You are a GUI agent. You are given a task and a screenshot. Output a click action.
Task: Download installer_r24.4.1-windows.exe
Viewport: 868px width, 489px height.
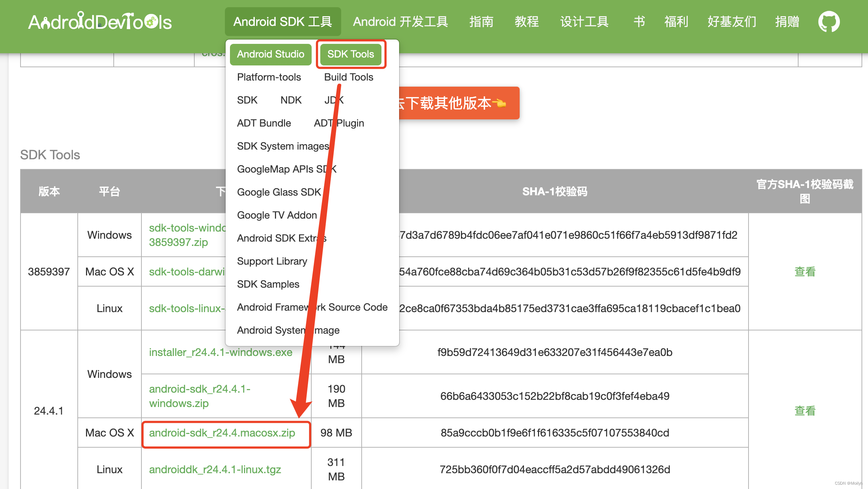pyautogui.click(x=221, y=352)
